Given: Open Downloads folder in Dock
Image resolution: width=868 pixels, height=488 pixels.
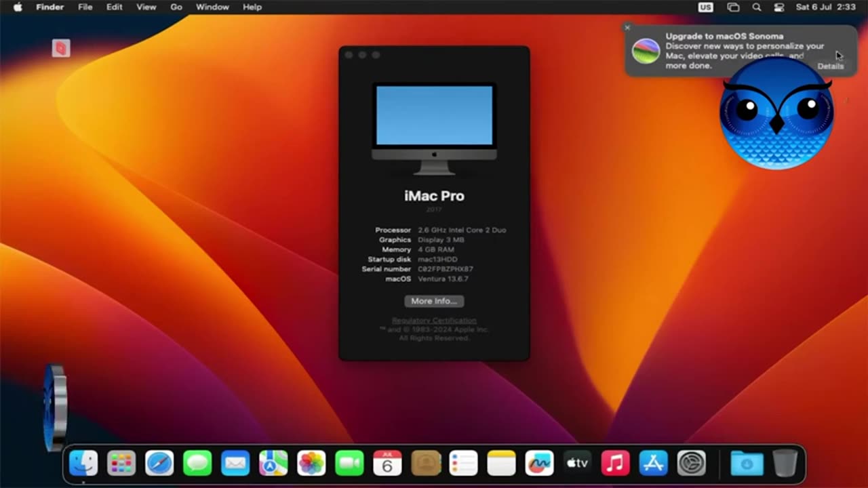Looking at the screenshot, I should pos(747,464).
